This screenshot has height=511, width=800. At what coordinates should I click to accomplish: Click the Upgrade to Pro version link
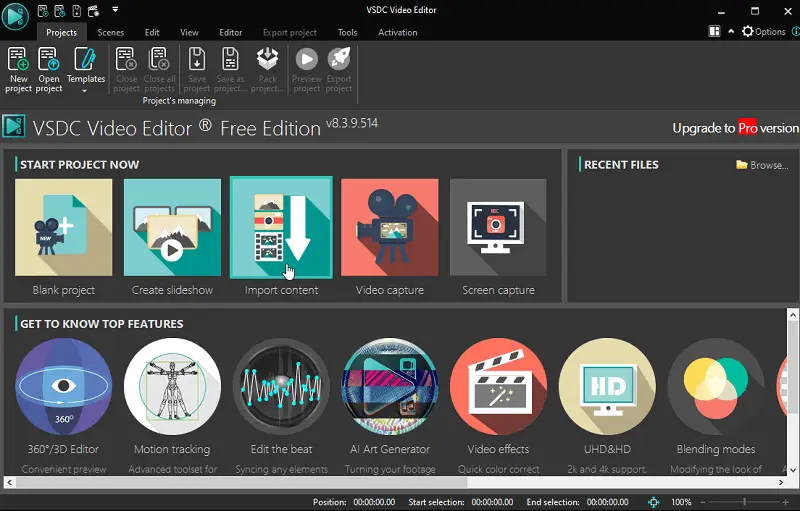pos(735,128)
